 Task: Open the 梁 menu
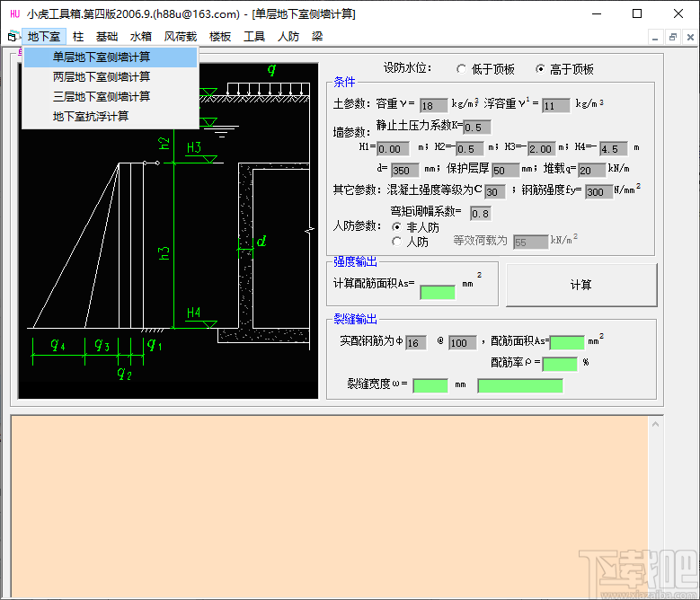click(317, 37)
